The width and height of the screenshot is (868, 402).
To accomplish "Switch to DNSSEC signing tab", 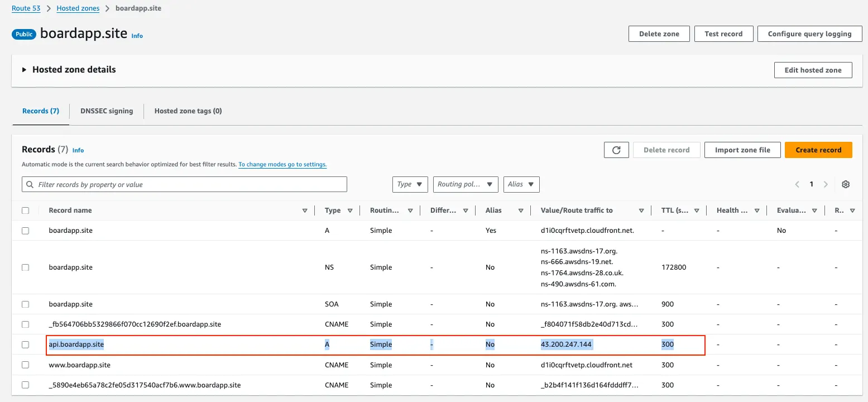I will pyautogui.click(x=107, y=111).
